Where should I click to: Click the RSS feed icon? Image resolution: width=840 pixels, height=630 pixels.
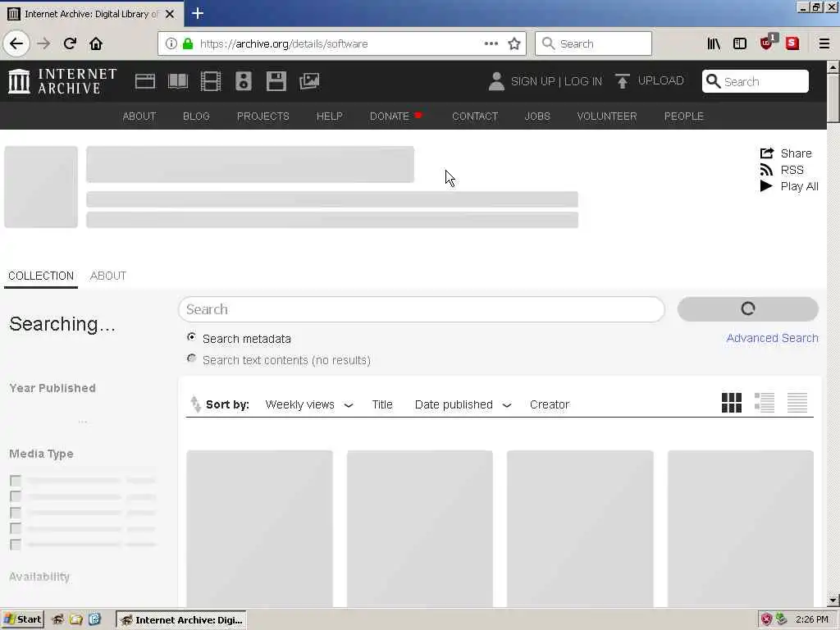(767, 171)
